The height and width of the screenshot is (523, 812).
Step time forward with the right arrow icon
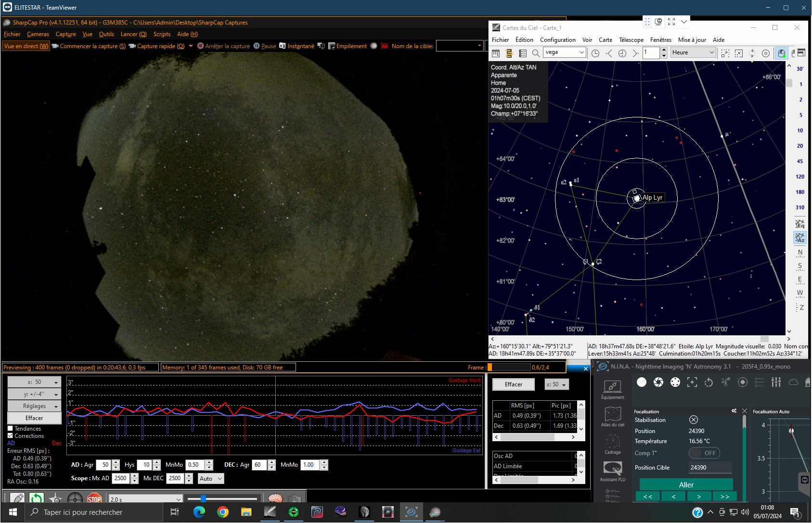(635, 53)
